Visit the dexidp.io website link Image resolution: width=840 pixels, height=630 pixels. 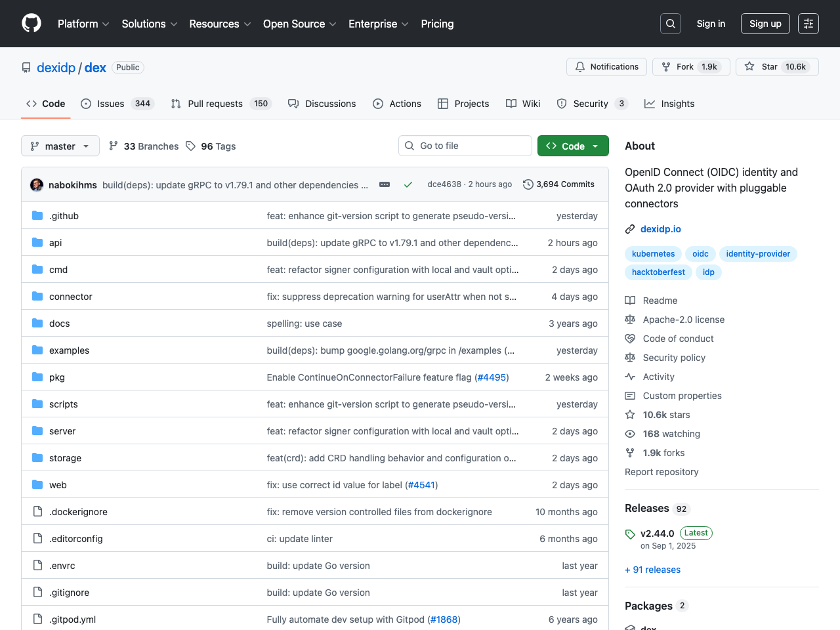pos(660,229)
